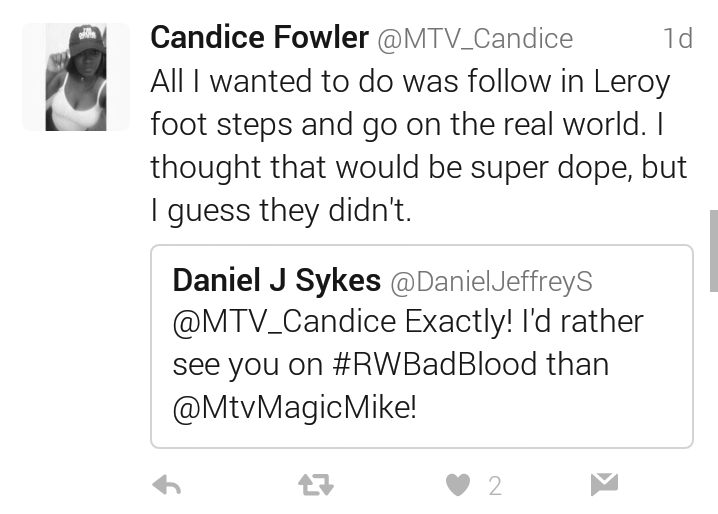Viewport: 718px width, 514px height.
Task: Click the scrollbar thumb on right edge
Action: tap(714, 251)
